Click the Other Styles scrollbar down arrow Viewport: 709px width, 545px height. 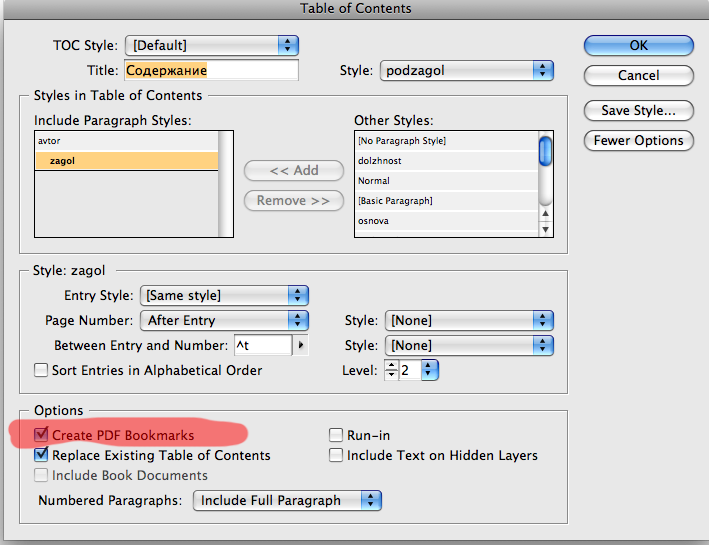(546, 229)
